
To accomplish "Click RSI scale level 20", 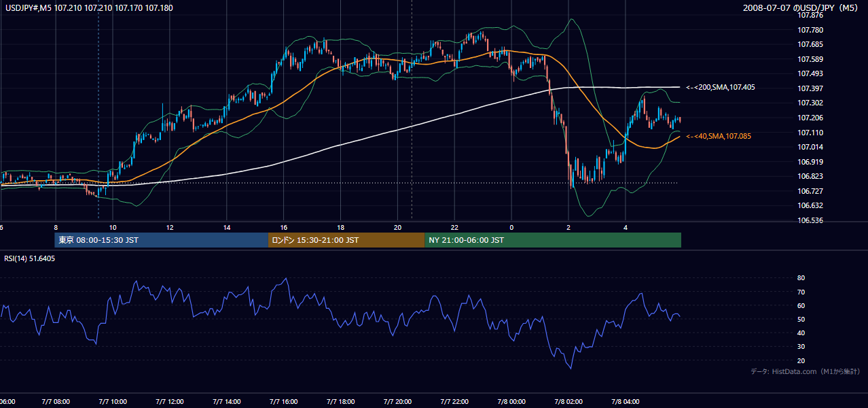I will (x=801, y=360).
